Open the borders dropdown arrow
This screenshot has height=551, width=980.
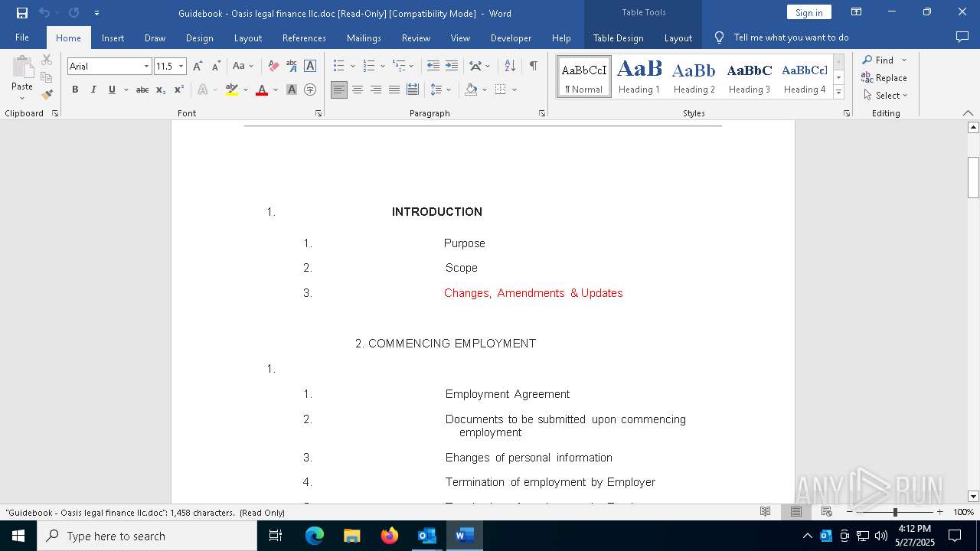tap(514, 90)
